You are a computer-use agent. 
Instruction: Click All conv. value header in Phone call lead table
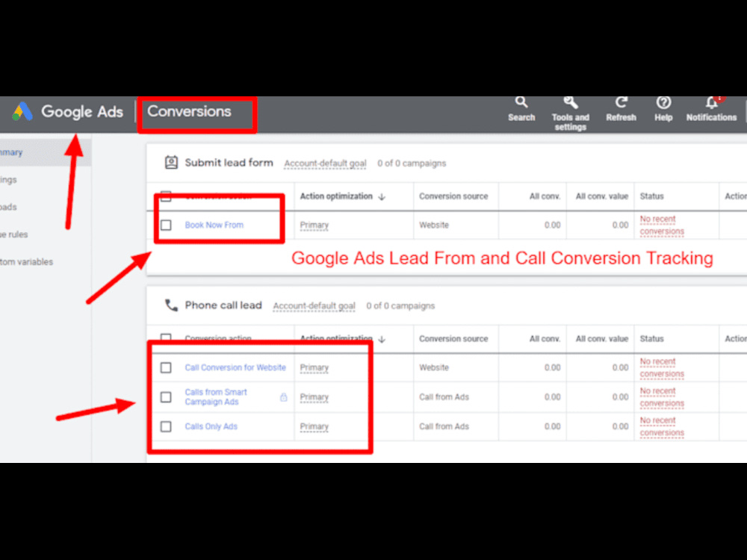point(601,338)
